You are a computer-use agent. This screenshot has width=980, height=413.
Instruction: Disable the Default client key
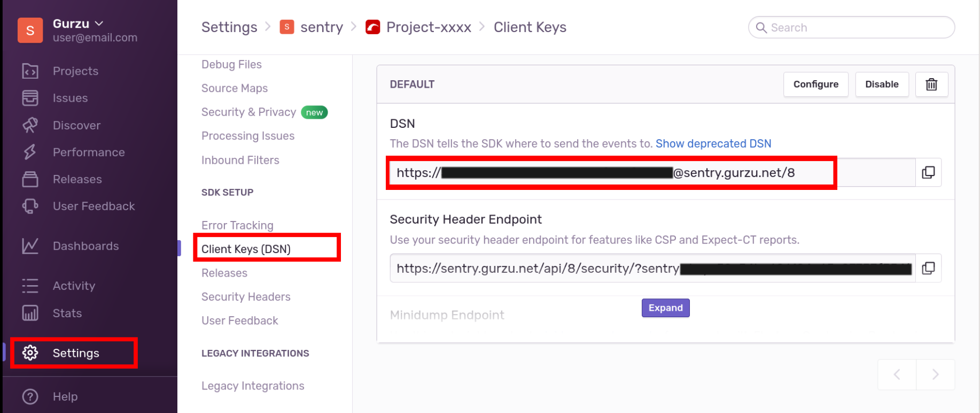pyautogui.click(x=882, y=85)
